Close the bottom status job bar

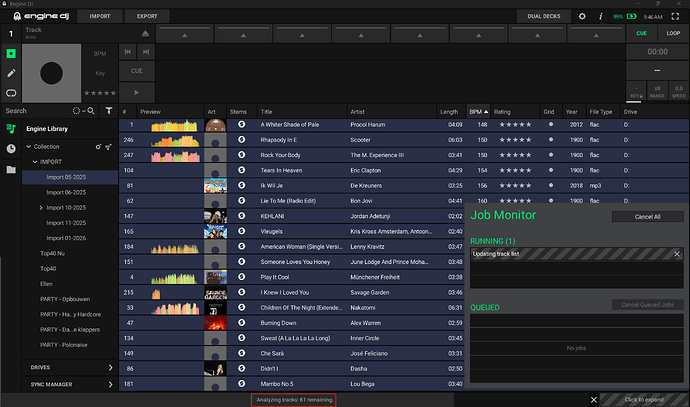tap(594, 400)
